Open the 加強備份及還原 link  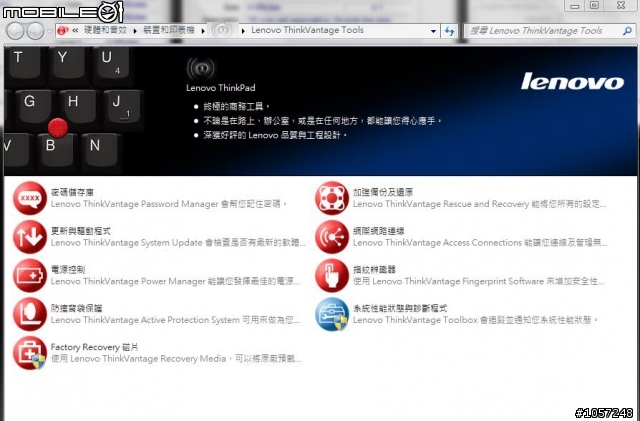383,192
